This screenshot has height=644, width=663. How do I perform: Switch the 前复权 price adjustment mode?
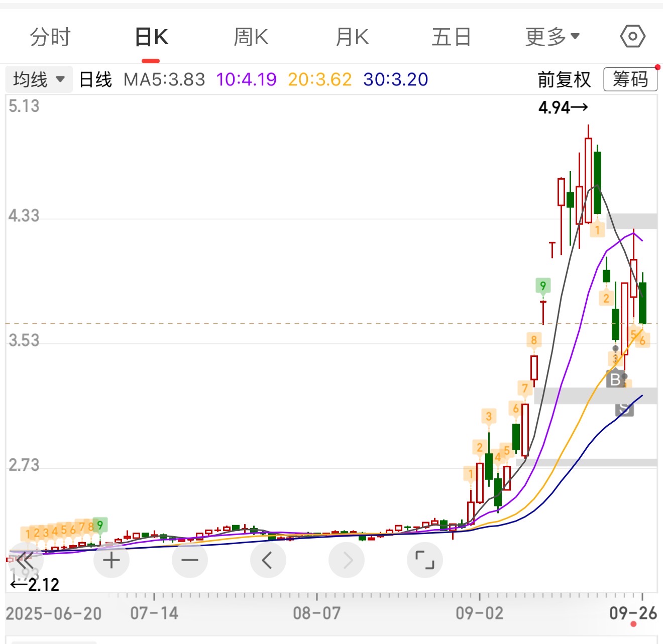pos(564,80)
